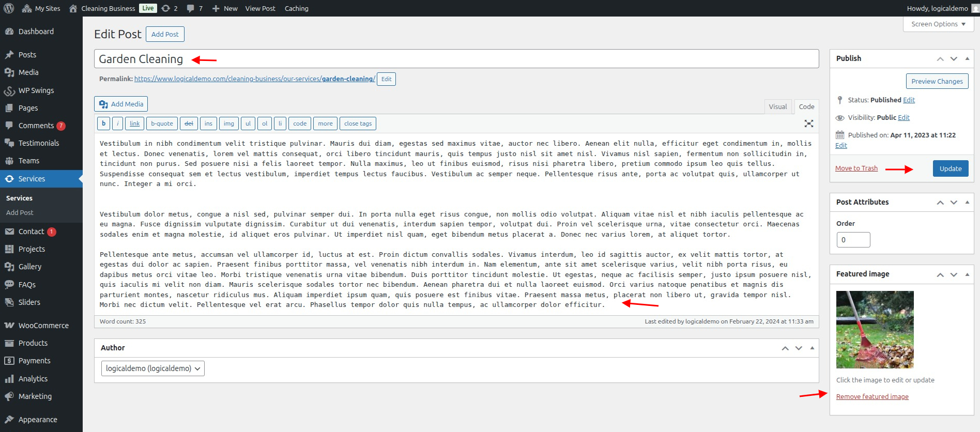Open the comments bubble icon in admin bar

191,8
